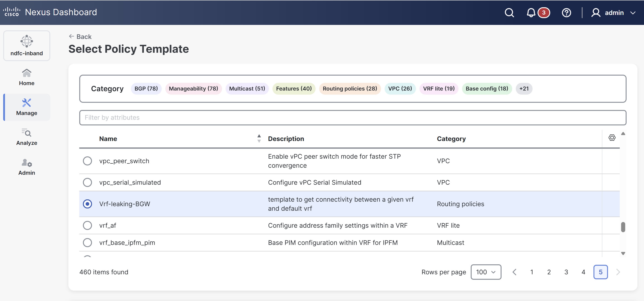Click table scrollbar thumb
The image size is (644, 301).
coord(623,227)
